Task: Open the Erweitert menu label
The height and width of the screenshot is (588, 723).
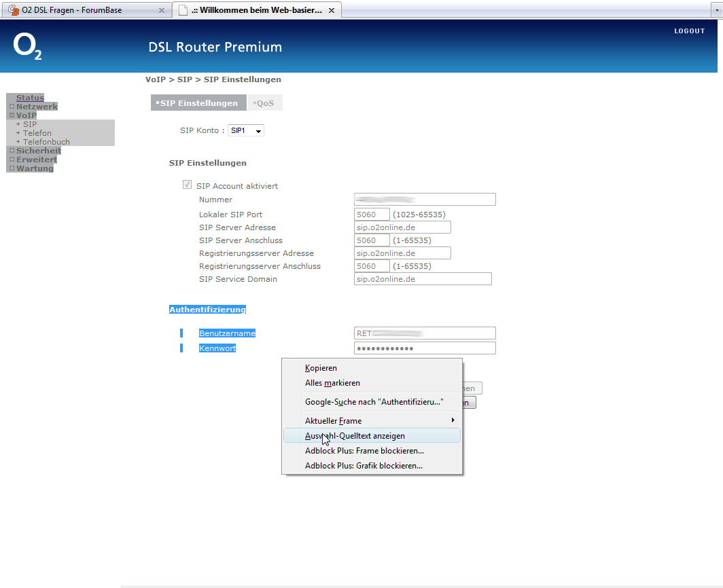Action: pyautogui.click(x=37, y=160)
